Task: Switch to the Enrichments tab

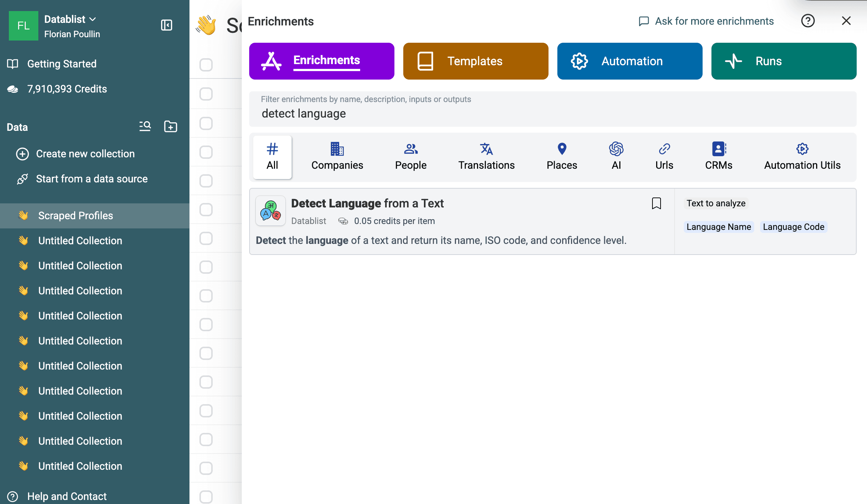Action: point(322,61)
